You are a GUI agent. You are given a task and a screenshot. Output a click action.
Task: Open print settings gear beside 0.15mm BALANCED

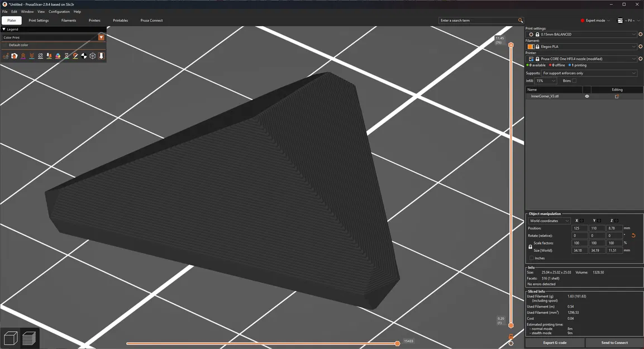click(x=640, y=35)
